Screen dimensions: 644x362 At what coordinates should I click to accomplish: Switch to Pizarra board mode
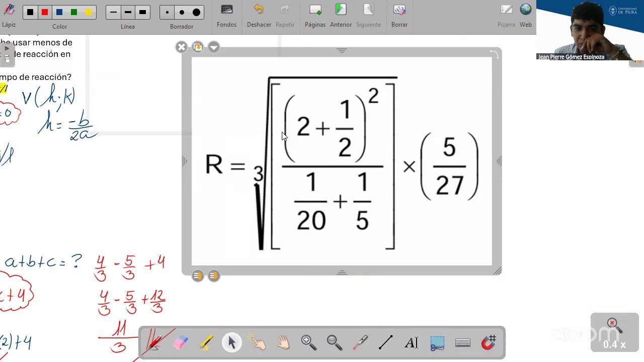click(506, 15)
